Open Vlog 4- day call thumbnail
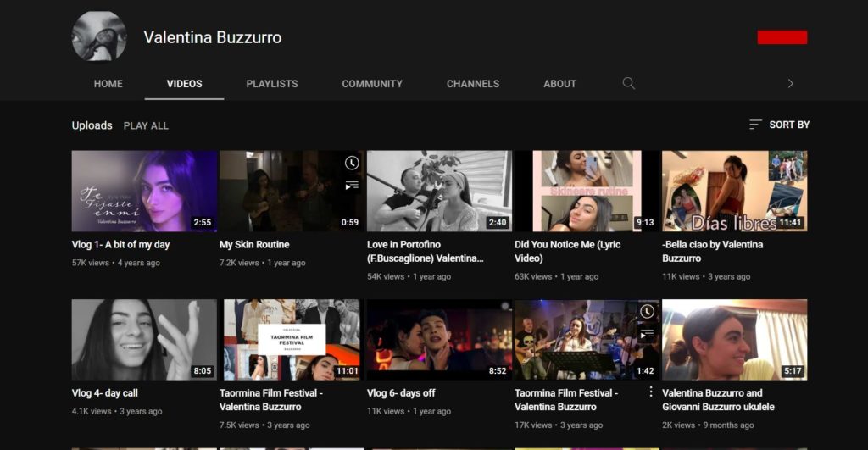 pos(144,340)
